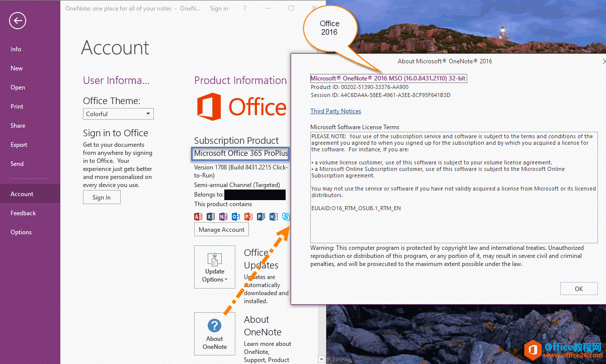Click the Sign In button under Sign in to Office
The image size is (606, 364).
pos(102,197)
